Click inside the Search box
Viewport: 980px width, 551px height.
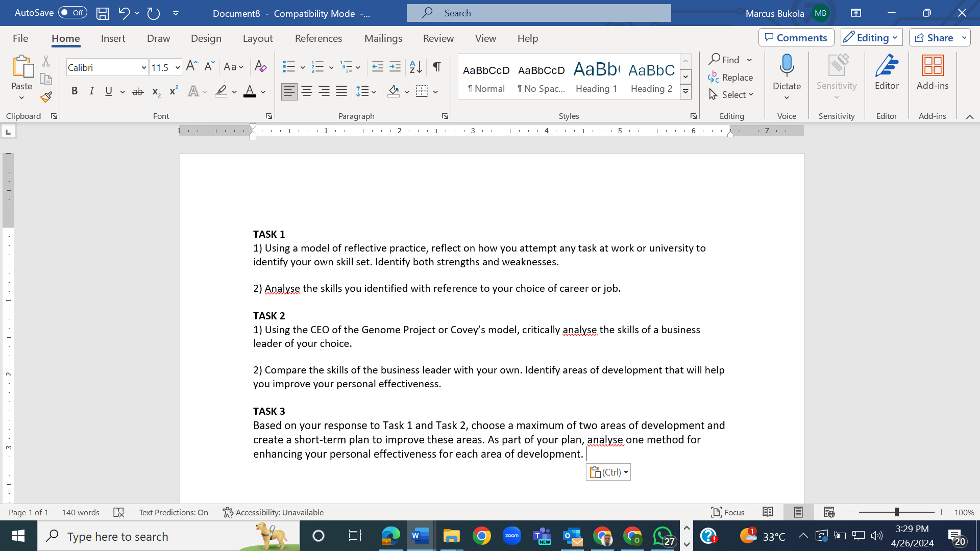point(538,13)
